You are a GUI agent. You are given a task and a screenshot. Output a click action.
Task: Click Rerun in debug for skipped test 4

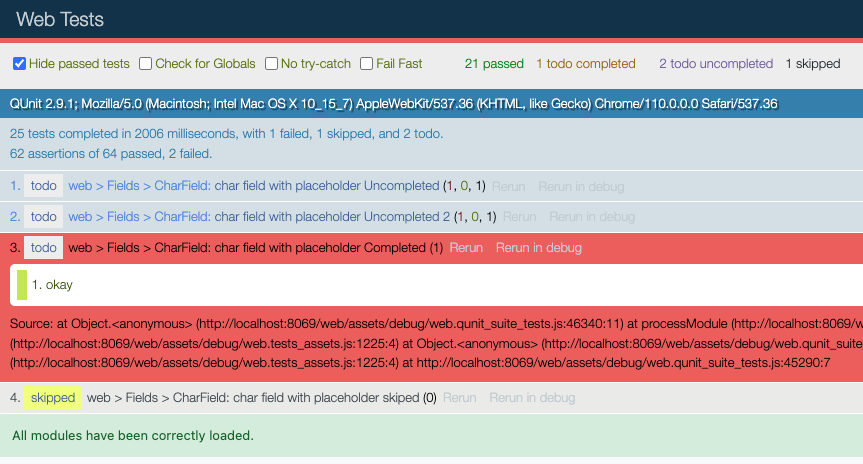[x=532, y=397]
